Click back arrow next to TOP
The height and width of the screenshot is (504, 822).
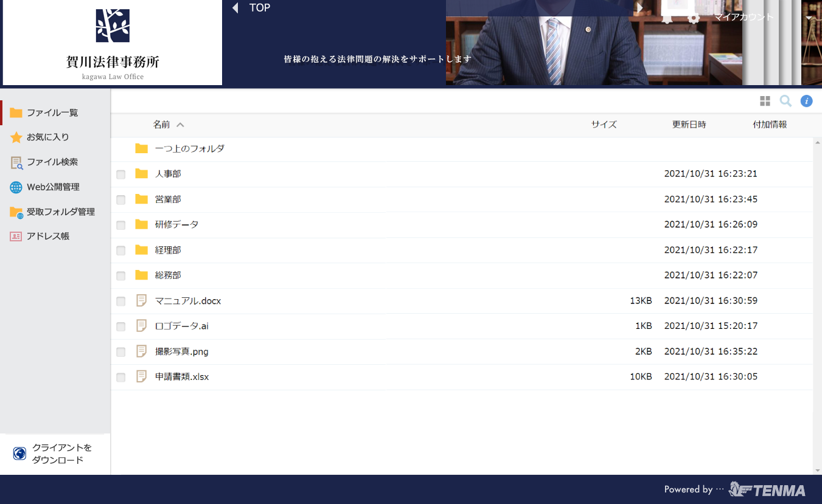[235, 8]
